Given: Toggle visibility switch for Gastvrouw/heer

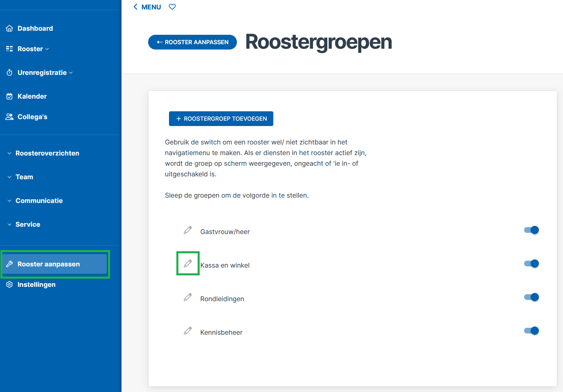Looking at the screenshot, I should (531, 230).
